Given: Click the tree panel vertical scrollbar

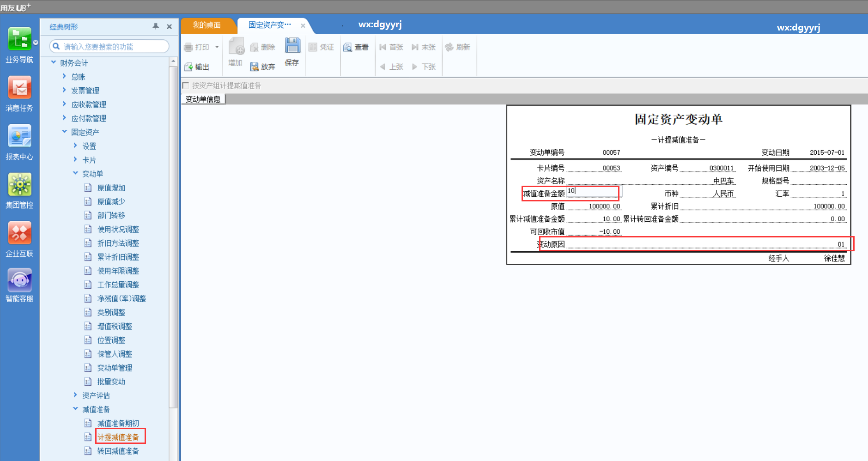Looking at the screenshot, I should pos(173,237).
